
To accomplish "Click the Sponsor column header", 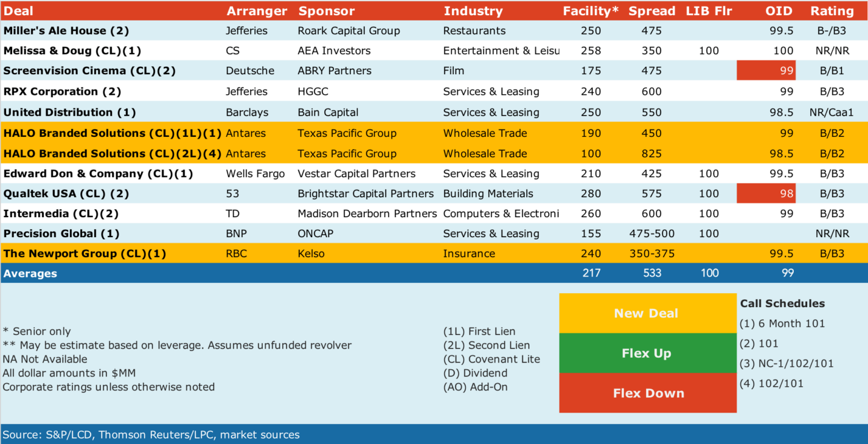I will click(x=327, y=11).
